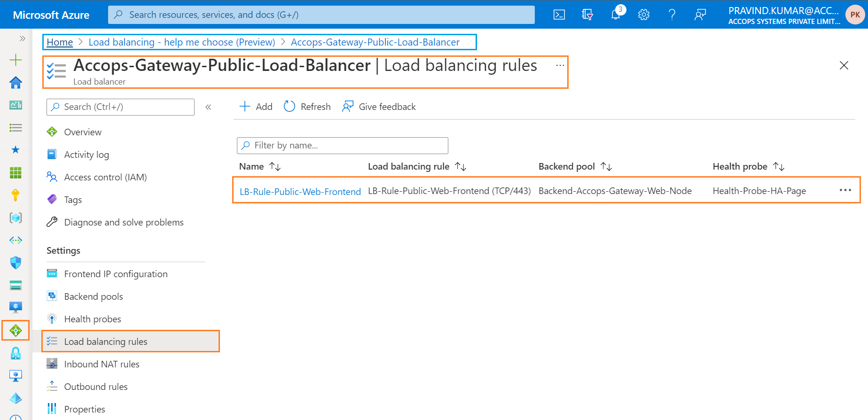Click the LB-Rule-Public-Web-Frontend (TCP/443) cell
The image size is (868, 420).
point(449,191)
